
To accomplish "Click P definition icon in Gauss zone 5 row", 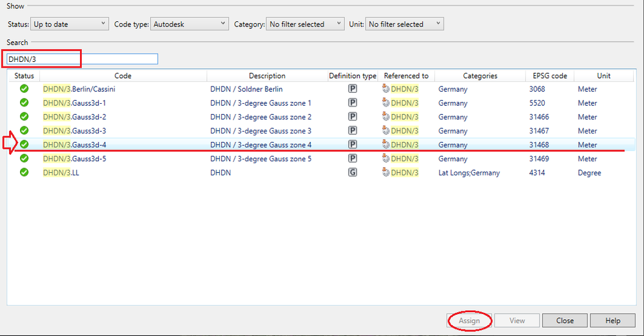I will [x=353, y=158].
